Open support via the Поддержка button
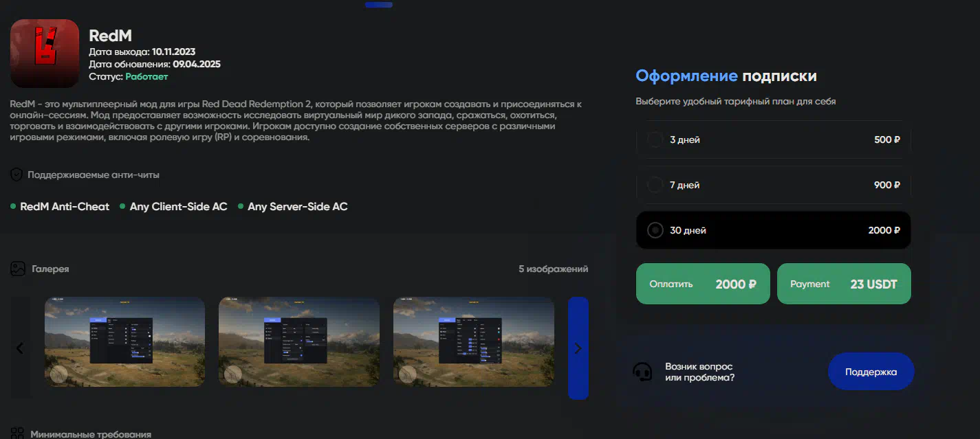The height and width of the screenshot is (439, 980). [871, 372]
